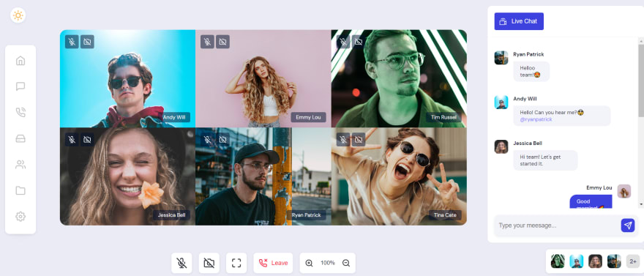
Task: Select Ryan Patrick's avatar in the participant strip
Action: click(x=615, y=261)
